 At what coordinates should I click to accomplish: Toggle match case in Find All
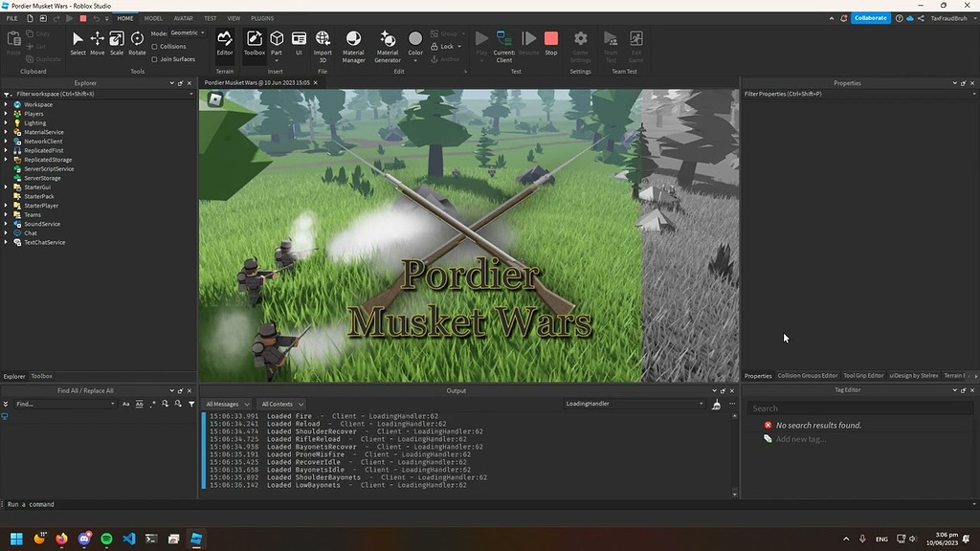(x=125, y=405)
